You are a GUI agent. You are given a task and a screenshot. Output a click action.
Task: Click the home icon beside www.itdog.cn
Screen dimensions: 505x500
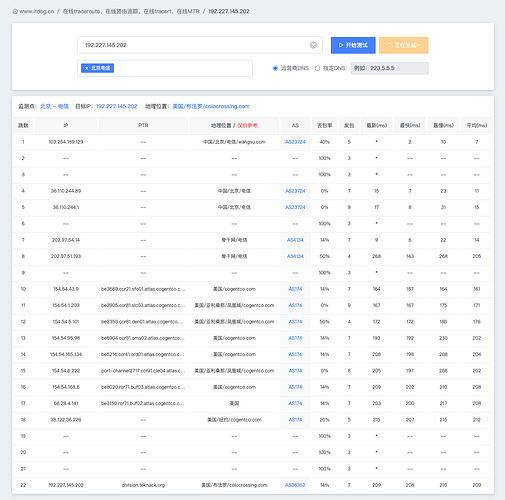15,11
